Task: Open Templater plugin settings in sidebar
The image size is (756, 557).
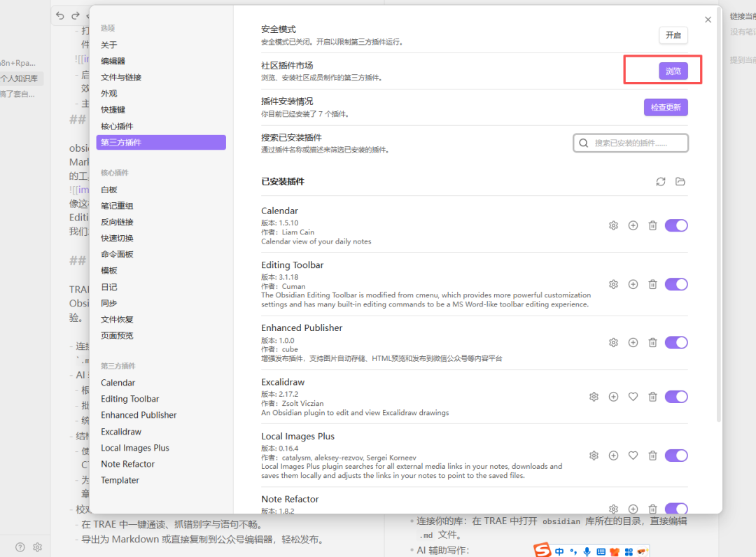Action: [x=120, y=480]
